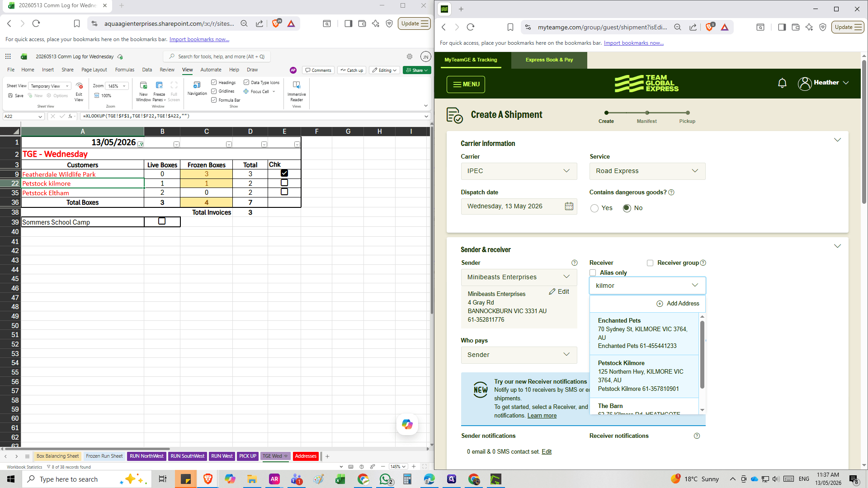Screen dimensions: 868x488
Task: Click the receiver search field containing kilmor
Action: 647,286
